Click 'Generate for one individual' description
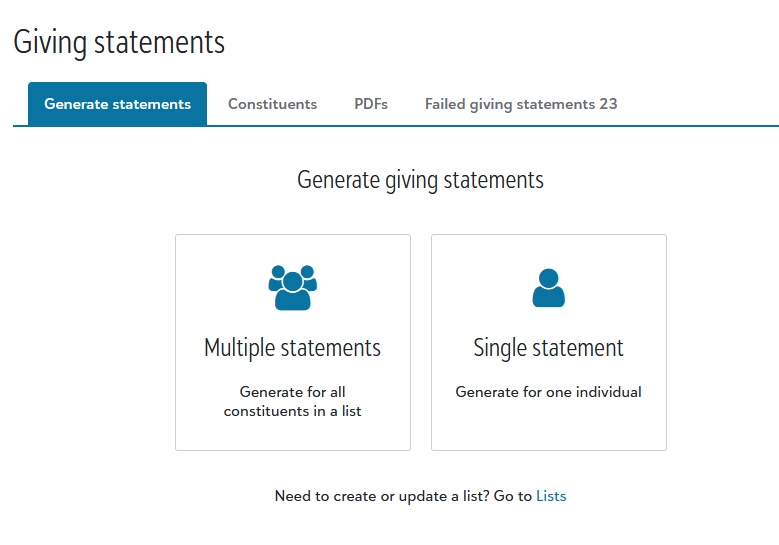The image size is (779, 545). pos(548,392)
